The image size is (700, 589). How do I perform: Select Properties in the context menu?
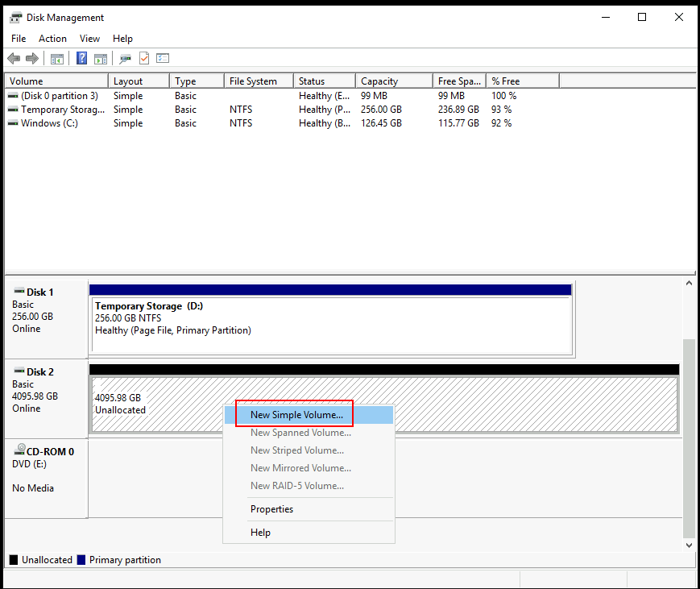271,509
